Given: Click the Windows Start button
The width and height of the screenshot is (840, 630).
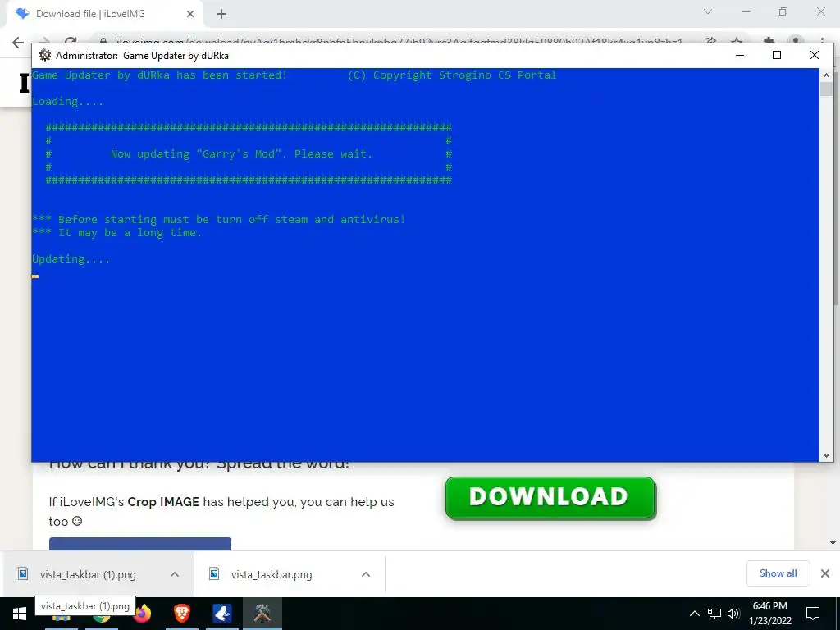Looking at the screenshot, I should pyautogui.click(x=20, y=614).
